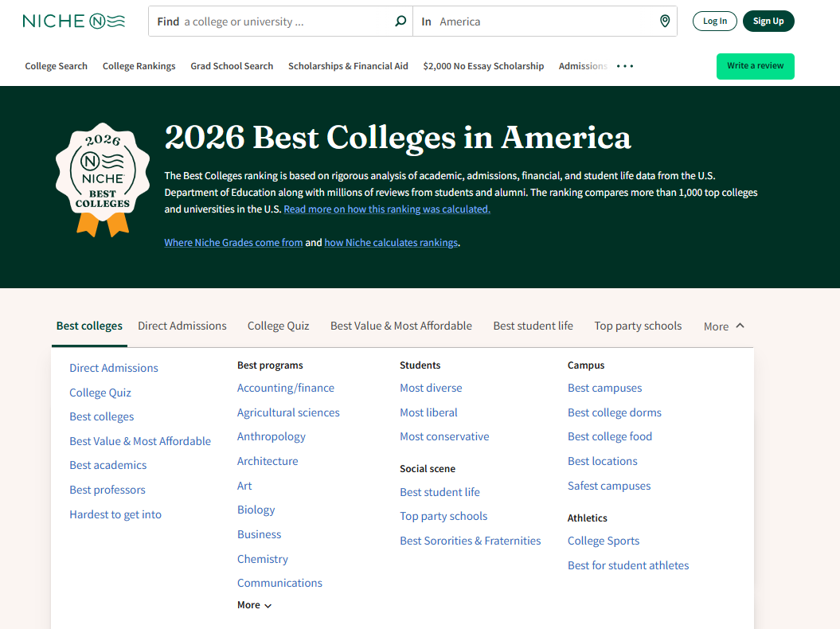Open College Rankings in navigation
840x629 pixels.
point(139,66)
